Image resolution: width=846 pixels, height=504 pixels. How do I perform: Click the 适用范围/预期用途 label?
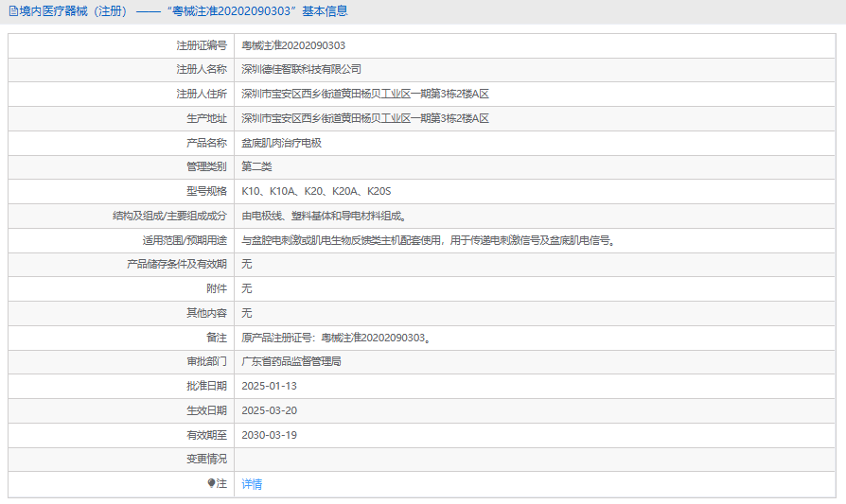coord(185,240)
